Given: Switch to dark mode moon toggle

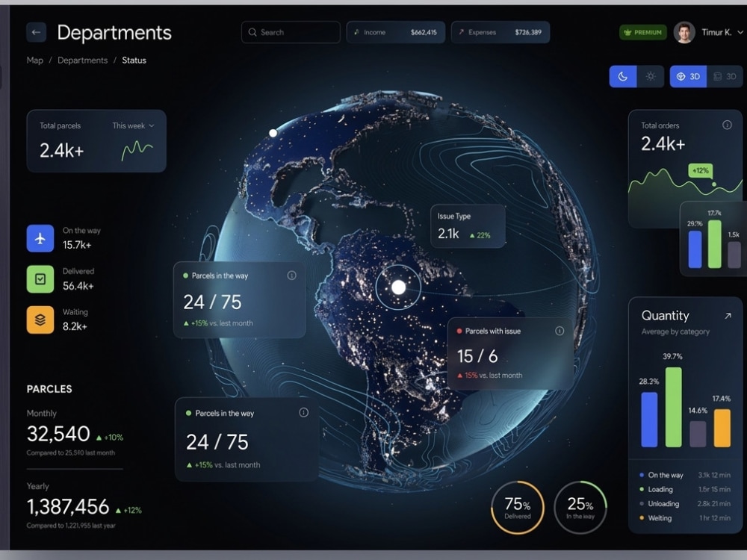Looking at the screenshot, I should click(623, 76).
